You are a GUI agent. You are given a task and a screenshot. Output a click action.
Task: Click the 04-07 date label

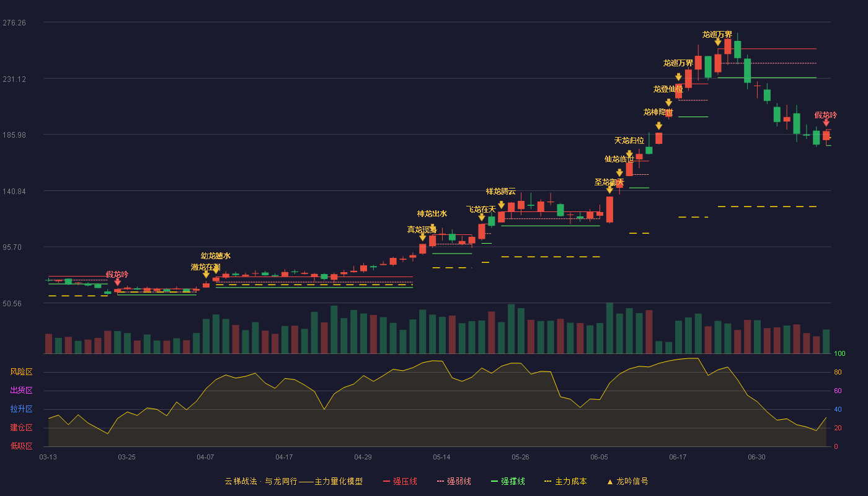click(205, 457)
